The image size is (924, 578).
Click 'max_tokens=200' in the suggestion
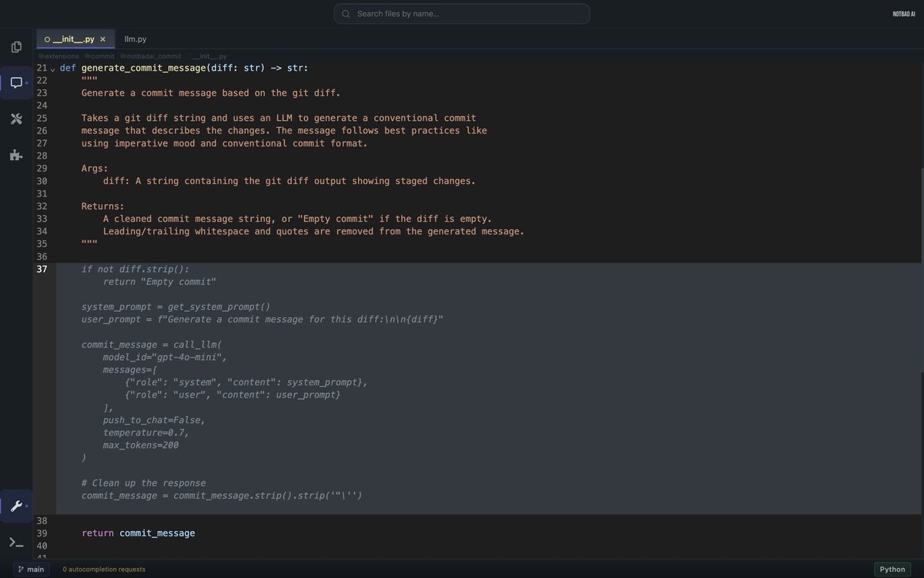pyautogui.click(x=141, y=445)
